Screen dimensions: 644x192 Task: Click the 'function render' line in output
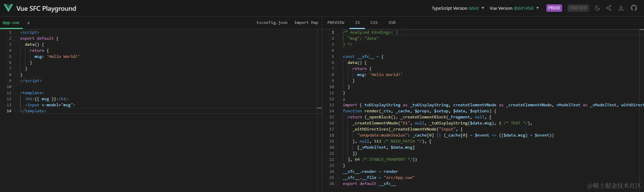(x=419, y=111)
